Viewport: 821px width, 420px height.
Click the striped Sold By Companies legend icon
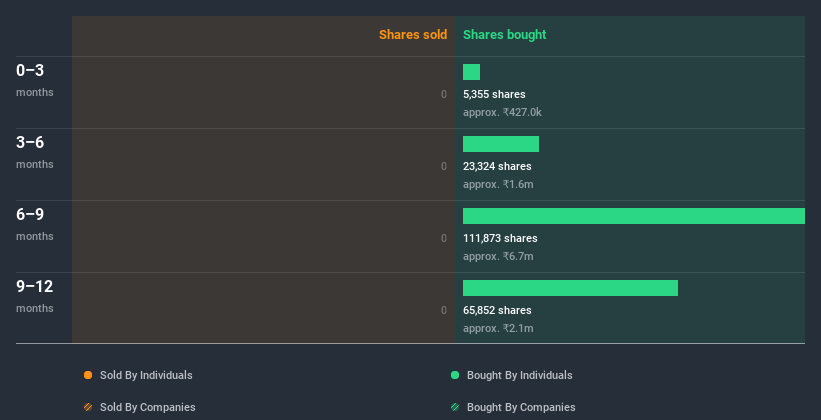pos(88,407)
